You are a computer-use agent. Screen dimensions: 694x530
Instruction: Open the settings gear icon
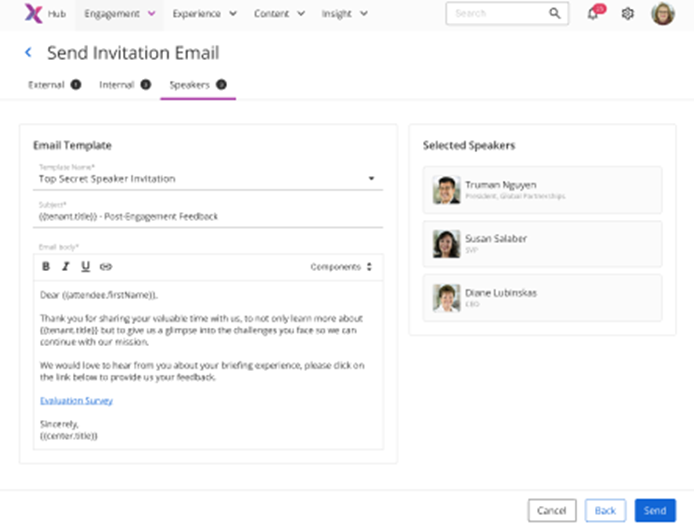click(627, 14)
